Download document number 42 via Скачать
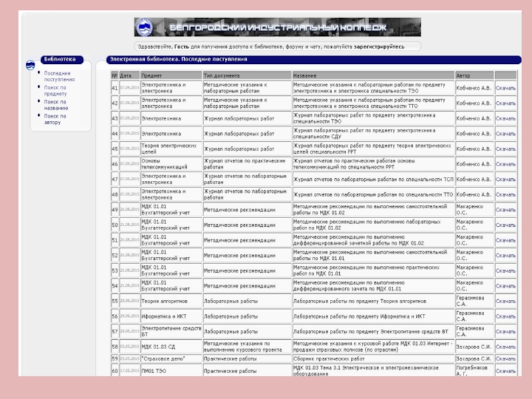Viewport: 532px width, 399px height. pos(505,103)
